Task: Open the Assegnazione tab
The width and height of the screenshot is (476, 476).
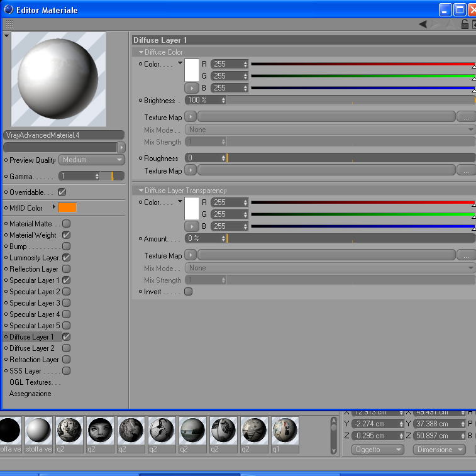Action: tap(30, 394)
